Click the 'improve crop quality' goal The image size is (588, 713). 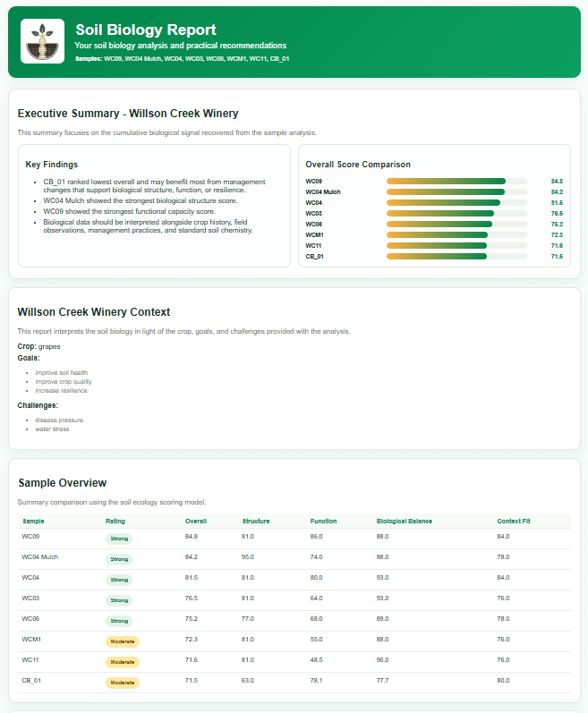tap(64, 381)
